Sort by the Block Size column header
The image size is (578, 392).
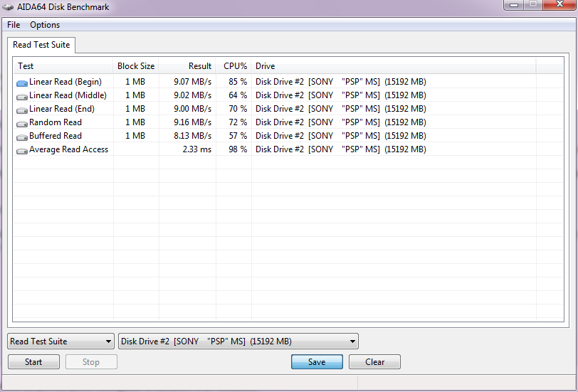click(x=136, y=66)
